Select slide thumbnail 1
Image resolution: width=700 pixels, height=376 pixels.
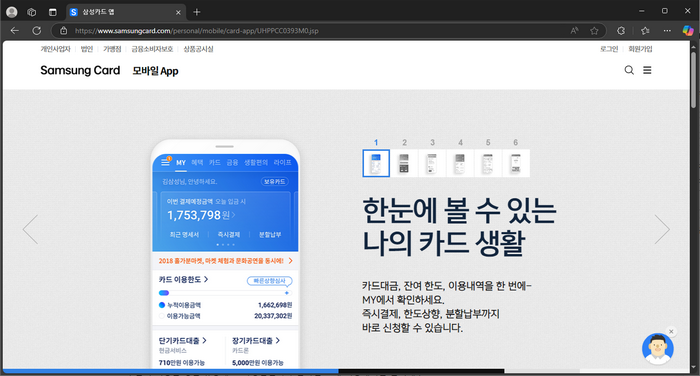point(376,163)
